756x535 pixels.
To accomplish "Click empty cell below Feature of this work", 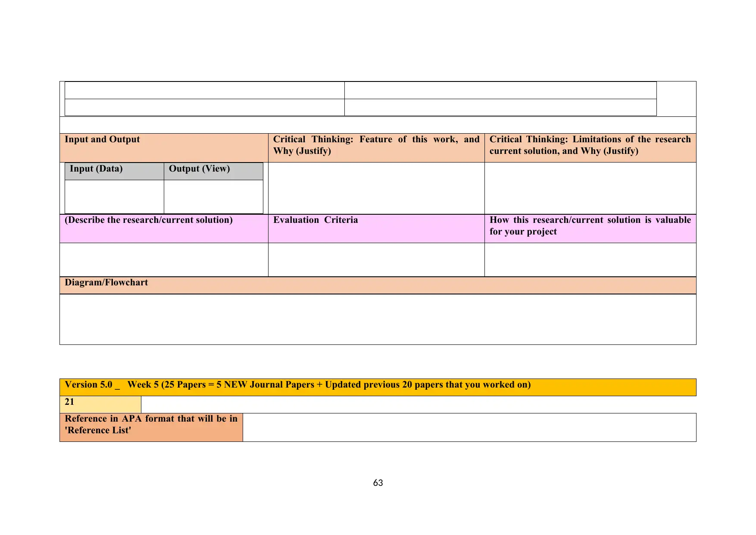I will (x=376, y=188).
